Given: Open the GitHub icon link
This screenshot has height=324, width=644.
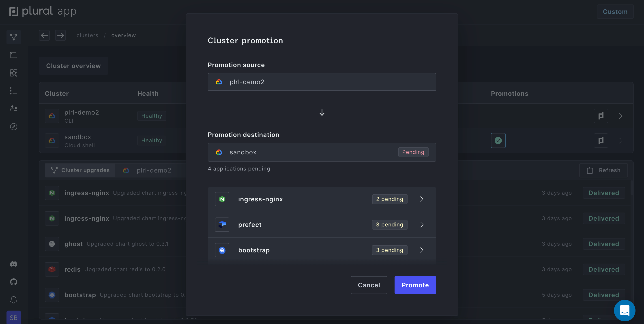Looking at the screenshot, I should tap(13, 282).
